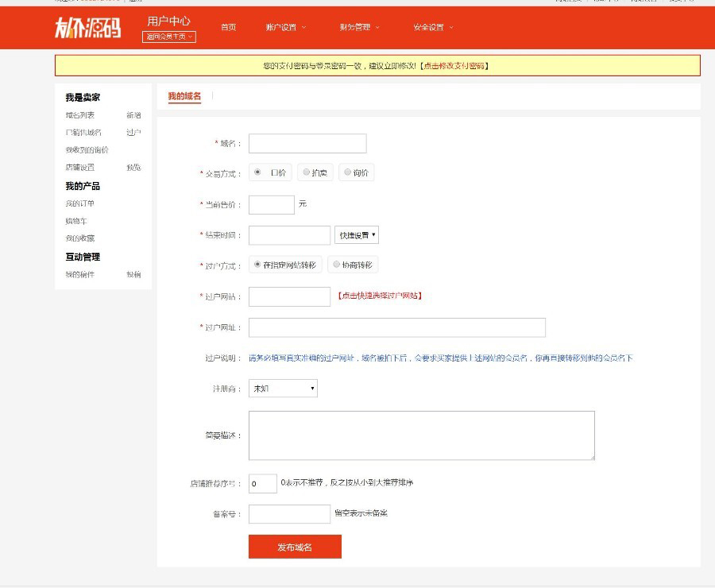This screenshot has height=588, width=715.
Task: Click into the 简要描述 text area
Action: point(422,435)
